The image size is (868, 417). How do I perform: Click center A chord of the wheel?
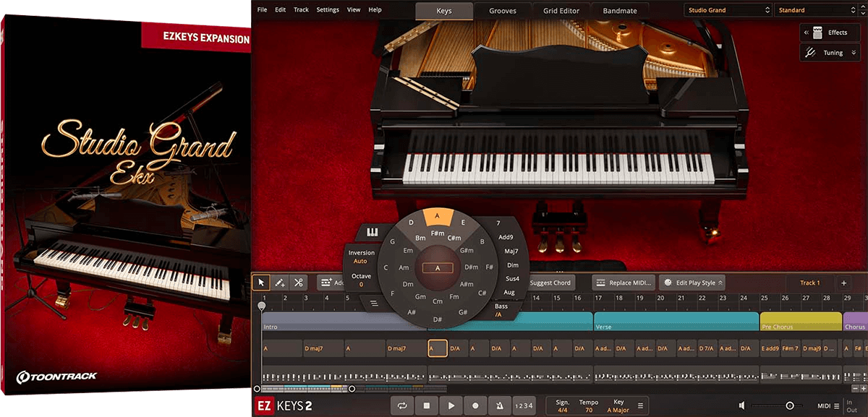(438, 267)
